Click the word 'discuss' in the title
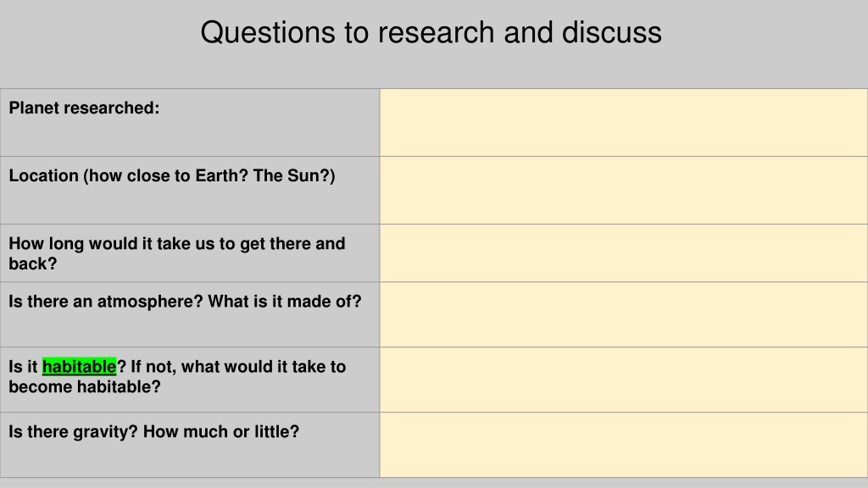The width and height of the screenshot is (868, 488). (x=612, y=32)
